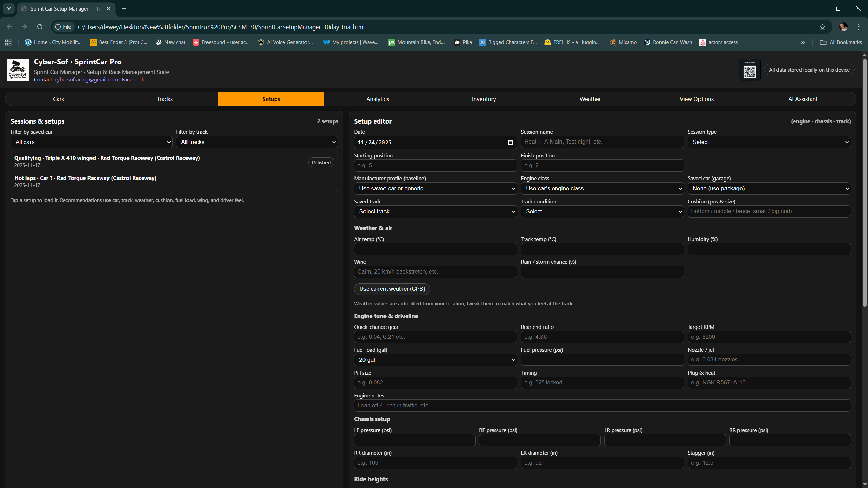Open the Freesound bookmark

221,42
